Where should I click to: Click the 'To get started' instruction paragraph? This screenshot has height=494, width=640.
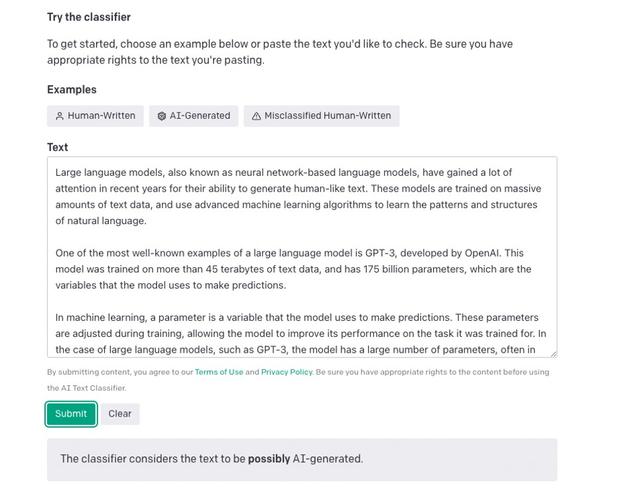tap(280, 52)
